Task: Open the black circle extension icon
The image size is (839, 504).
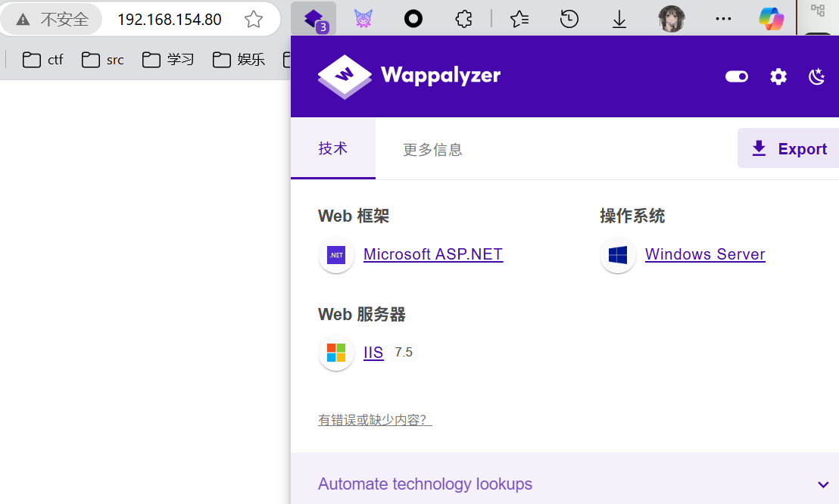Action: click(x=413, y=19)
